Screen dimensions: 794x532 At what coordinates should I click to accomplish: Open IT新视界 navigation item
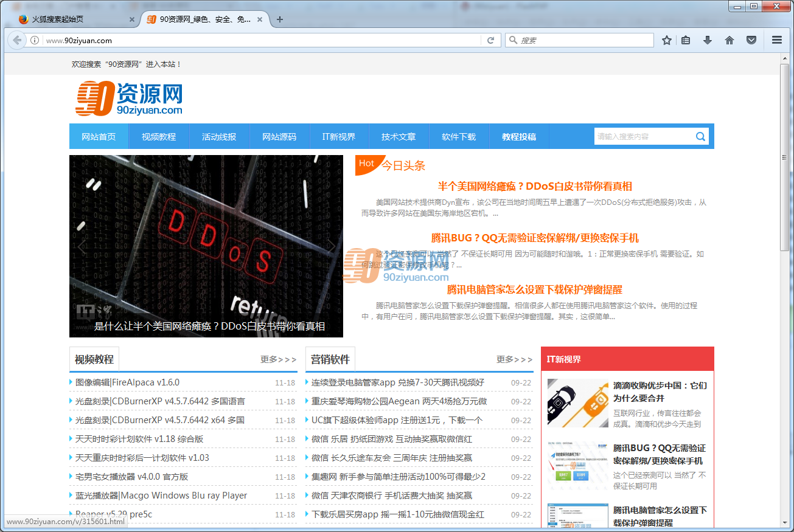point(339,137)
